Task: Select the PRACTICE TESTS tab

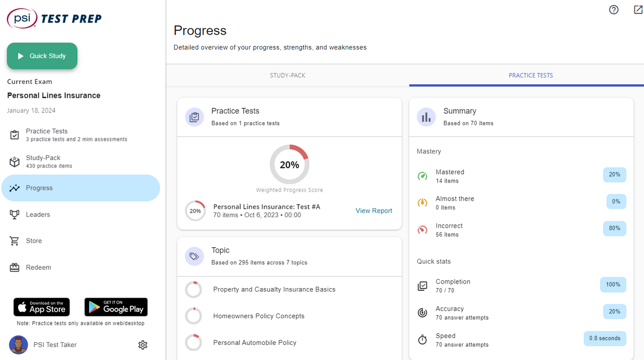Action: coord(530,75)
